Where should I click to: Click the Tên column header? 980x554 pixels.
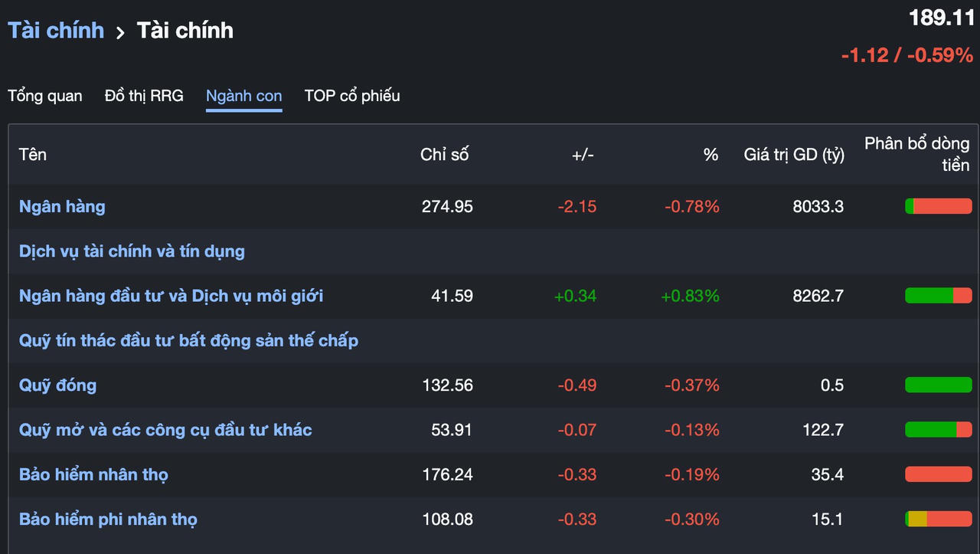coord(33,154)
